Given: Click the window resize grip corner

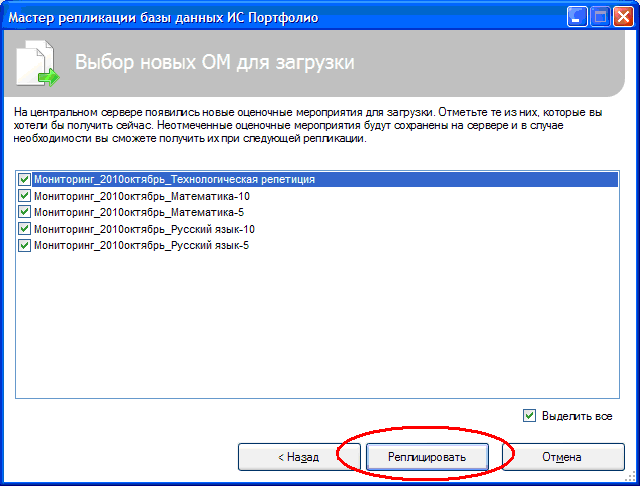Looking at the screenshot, I should [632, 477].
